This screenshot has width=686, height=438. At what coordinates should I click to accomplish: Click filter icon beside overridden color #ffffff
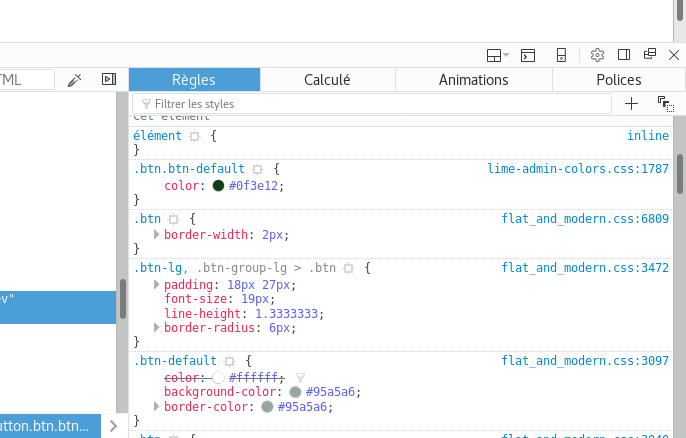pyautogui.click(x=300, y=377)
